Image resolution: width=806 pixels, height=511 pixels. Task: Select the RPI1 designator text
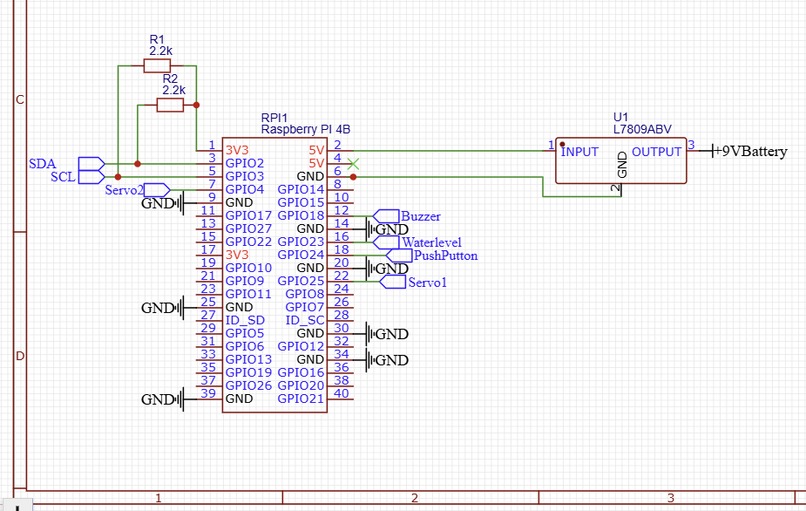[x=274, y=118]
